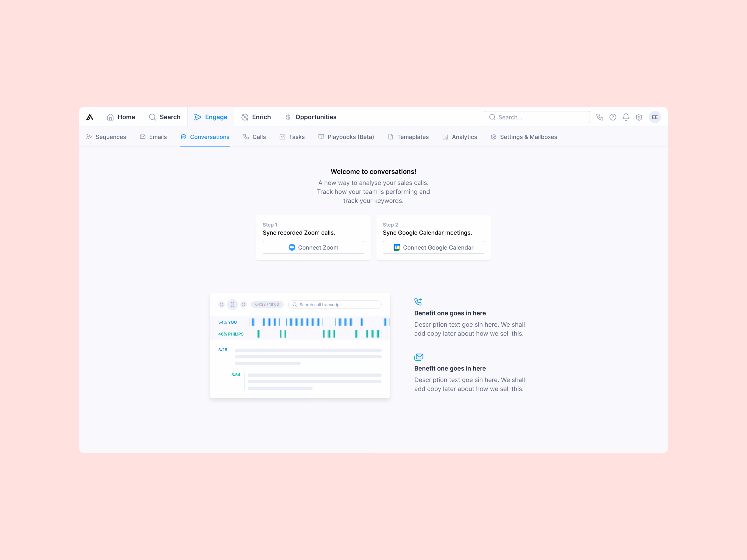Select the Conversations sub-tab
The height and width of the screenshot is (560, 747).
point(205,137)
